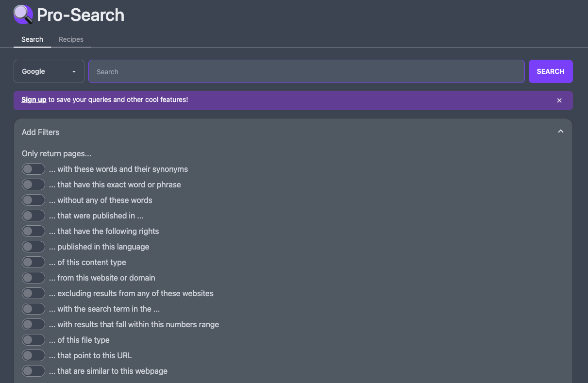Enable 'without any of these words' filter
Screen dimensions: 588x383
point(33,200)
